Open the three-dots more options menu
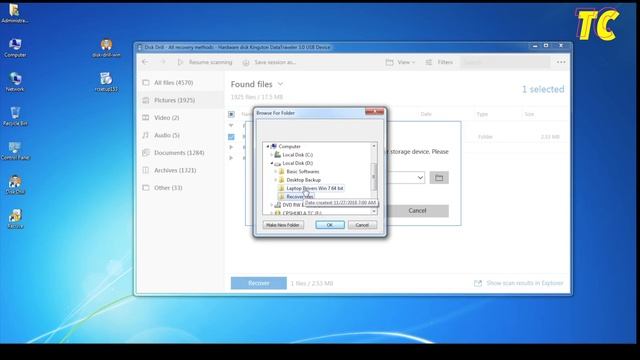This screenshot has width=640, height=360. pos(561,62)
